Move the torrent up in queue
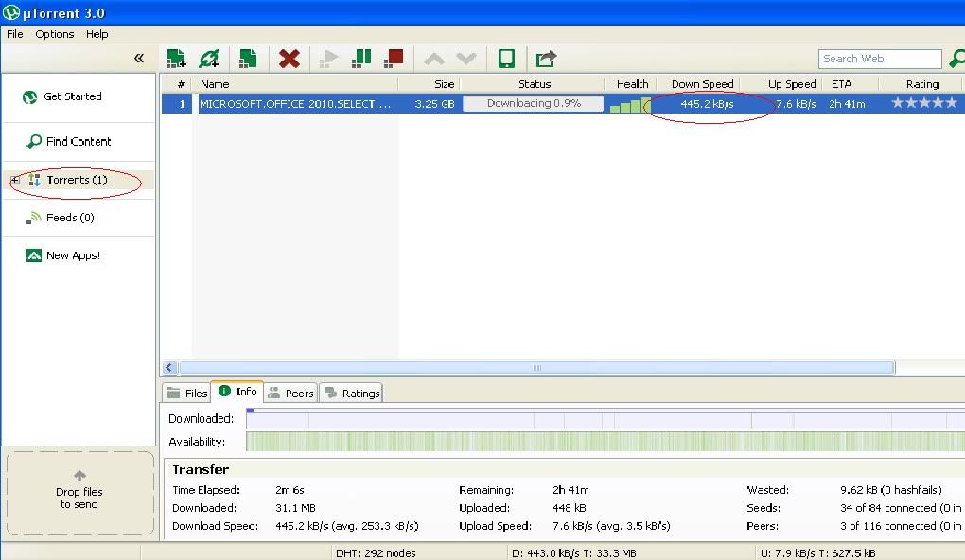Viewport: 965px width, 560px height. pyautogui.click(x=434, y=59)
